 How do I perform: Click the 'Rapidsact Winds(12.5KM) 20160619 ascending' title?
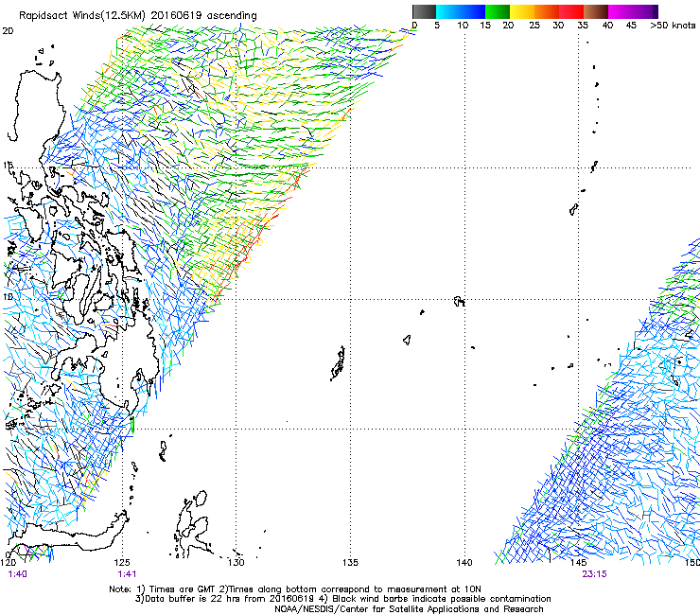coord(138,16)
